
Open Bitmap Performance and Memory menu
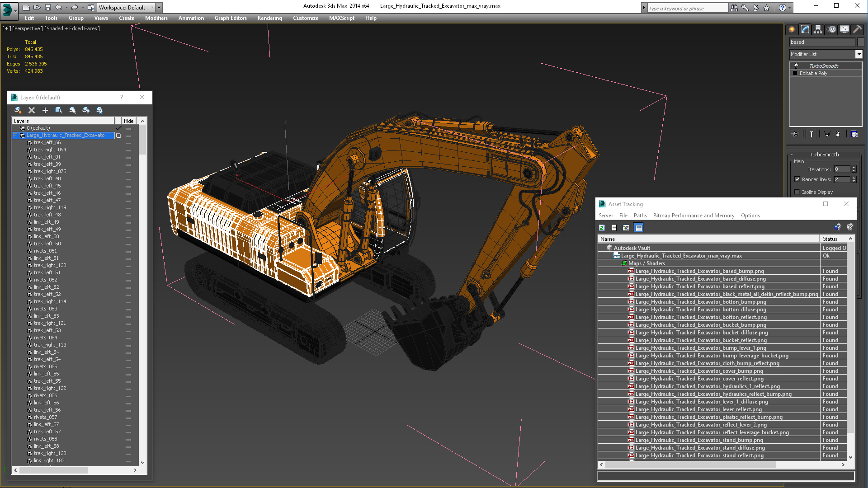pyautogui.click(x=693, y=216)
